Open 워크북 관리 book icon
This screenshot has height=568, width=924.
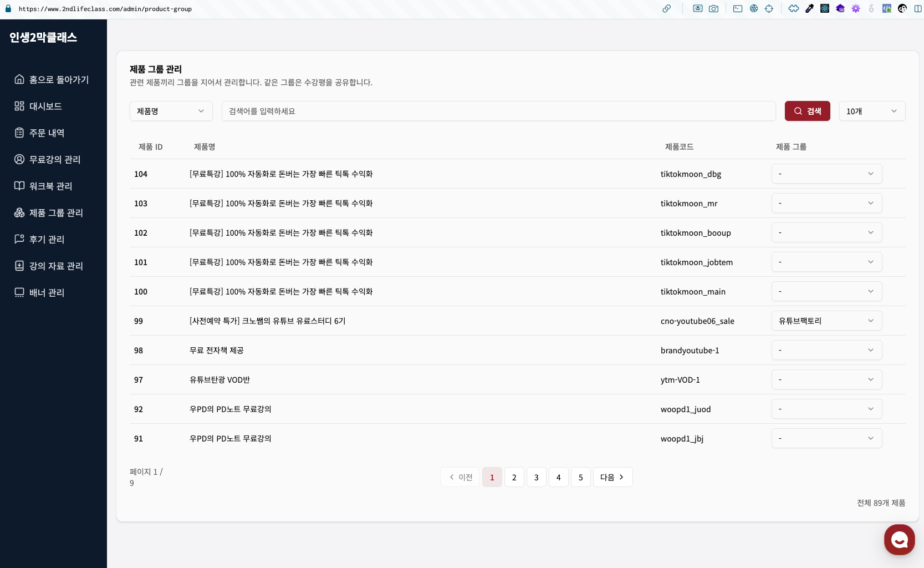point(19,186)
